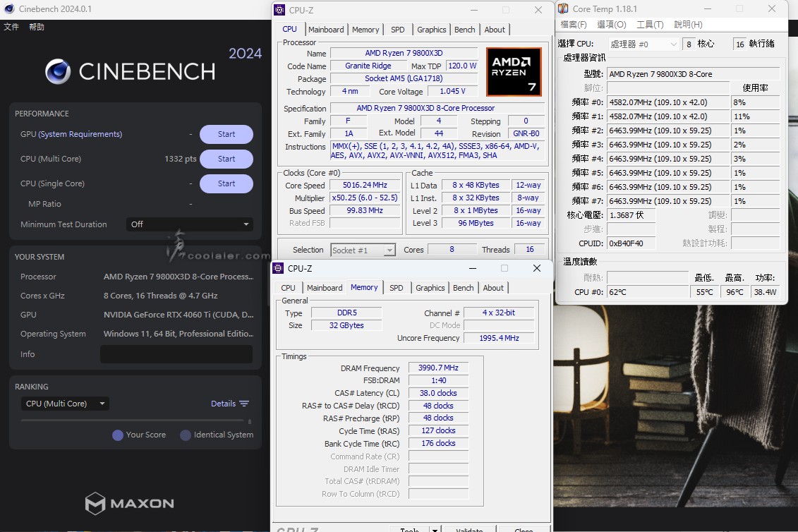
Task: Click the Cinebench logo icon in title bar
Action: 9,9
